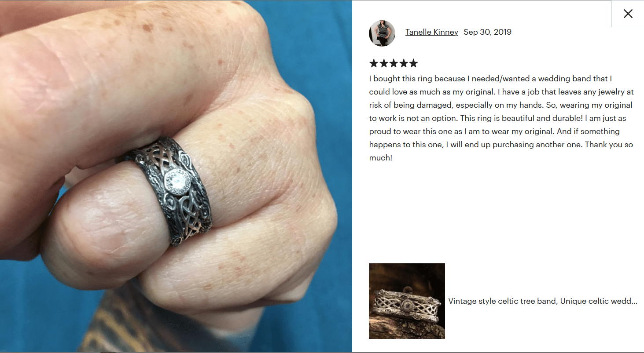Select the second rating star
The height and width of the screenshot is (353, 644).
click(x=383, y=63)
